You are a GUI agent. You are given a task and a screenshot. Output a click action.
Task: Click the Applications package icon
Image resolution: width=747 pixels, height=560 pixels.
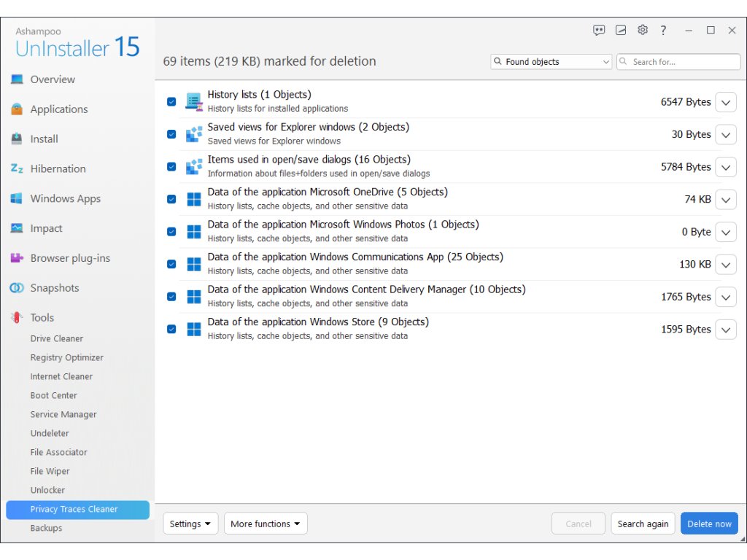point(17,109)
